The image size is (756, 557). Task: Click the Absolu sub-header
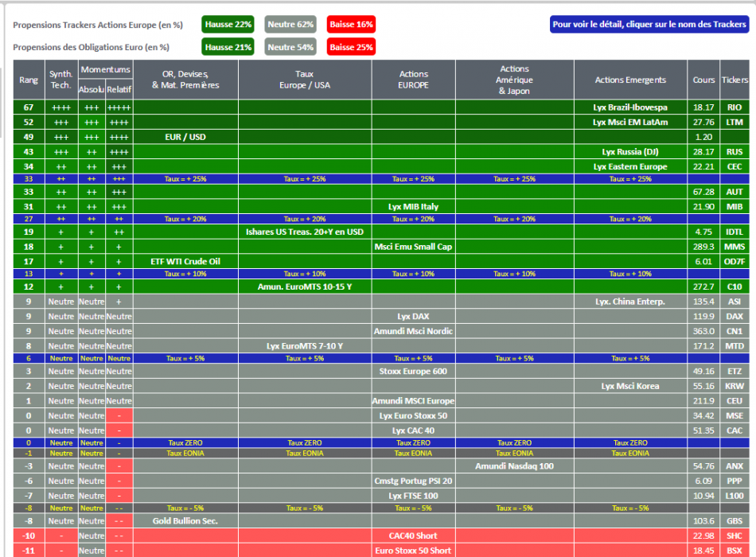92,90
